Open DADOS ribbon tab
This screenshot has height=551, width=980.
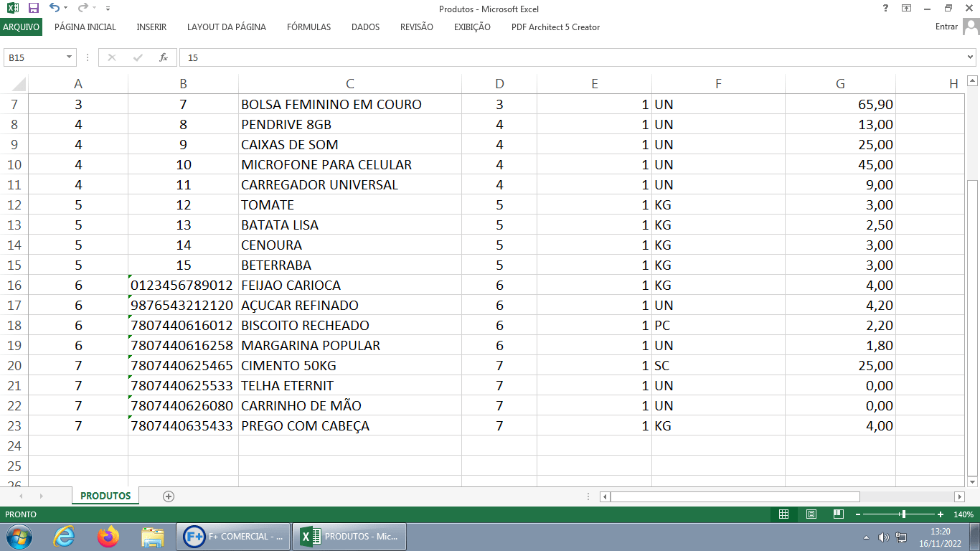pyautogui.click(x=365, y=27)
